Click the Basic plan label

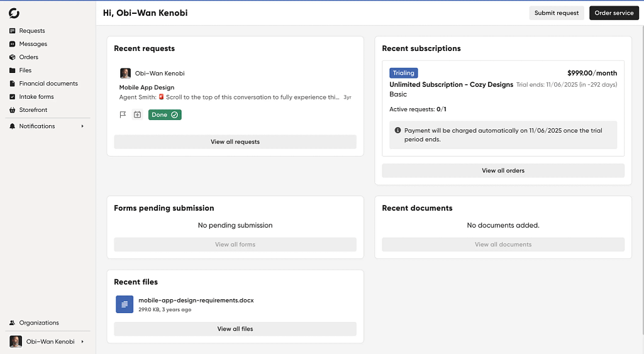[x=398, y=94]
